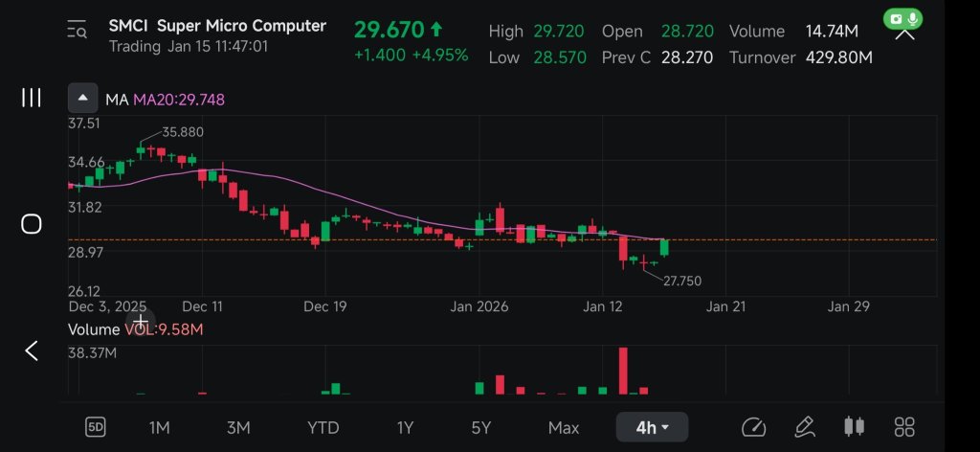The height and width of the screenshot is (452, 980).
Task: Tap the Low value 28.570
Action: pos(559,57)
